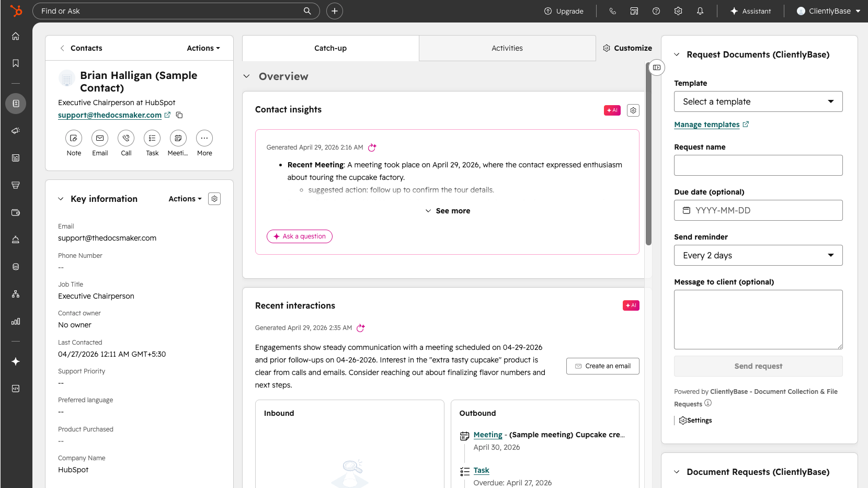Screen dimensions: 868x488
Task: Open the Assistant panel
Action: pyautogui.click(x=750, y=11)
